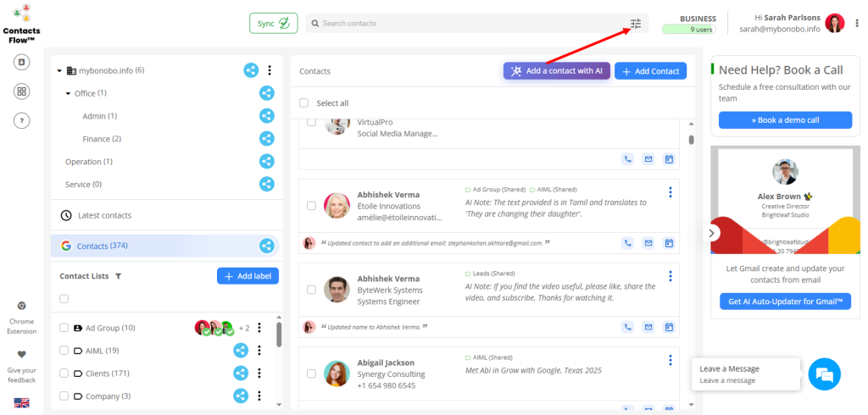
Task: Open help question mark icon in sidebar
Action: [x=22, y=120]
